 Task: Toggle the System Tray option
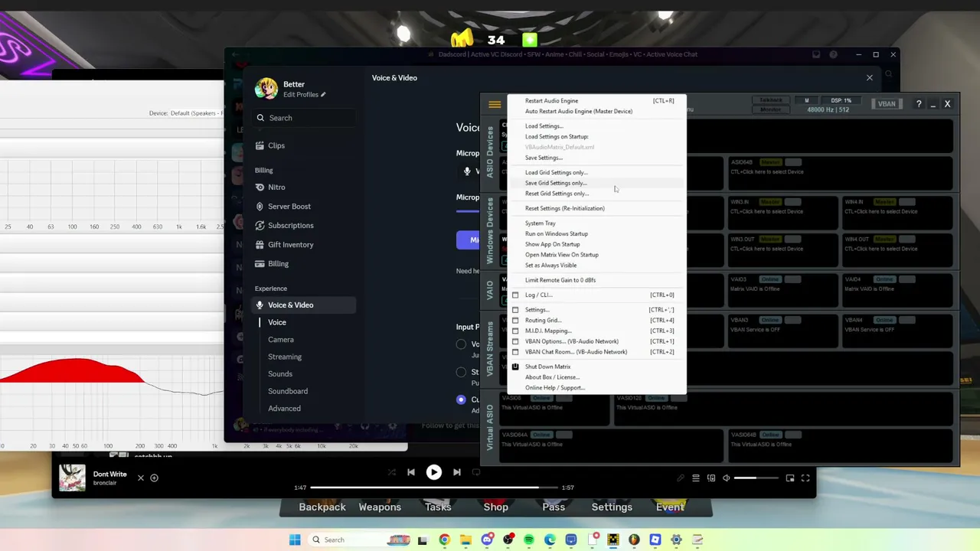tap(541, 223)
